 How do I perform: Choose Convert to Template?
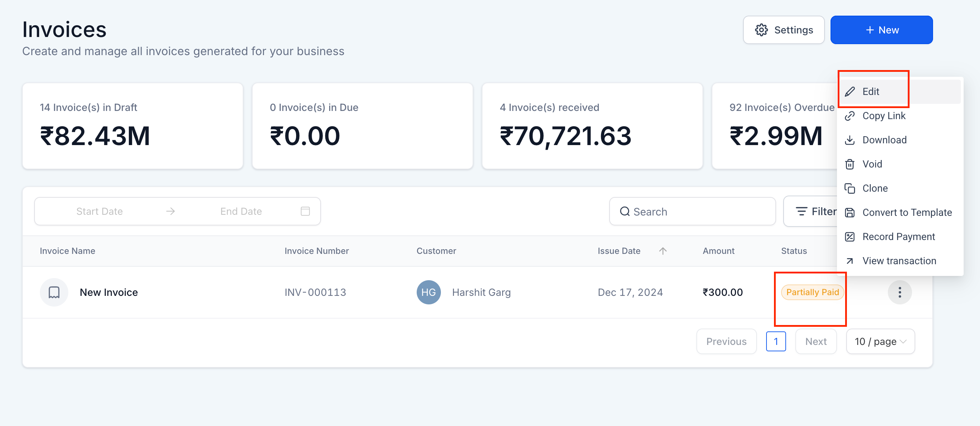tap(907, 212)
